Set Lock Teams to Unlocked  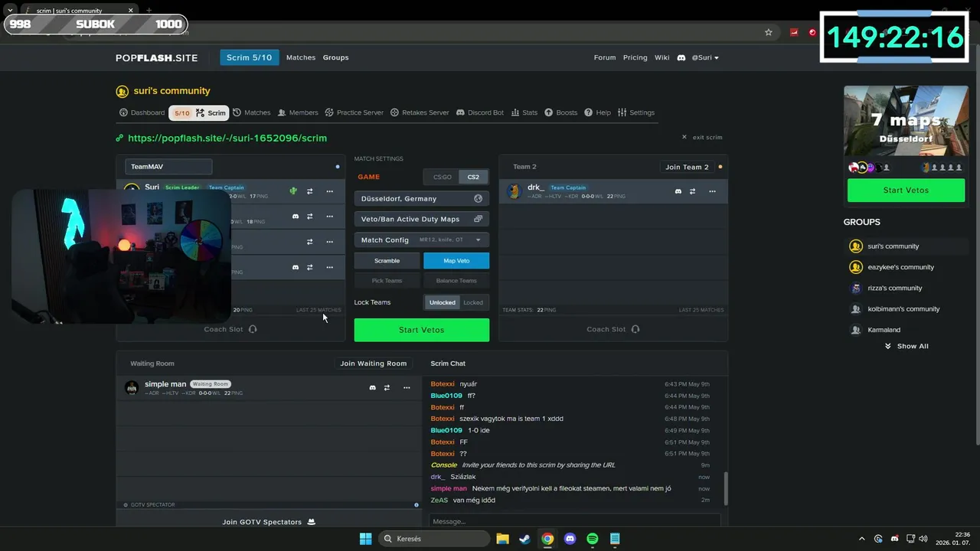click(x=442, y=302)
